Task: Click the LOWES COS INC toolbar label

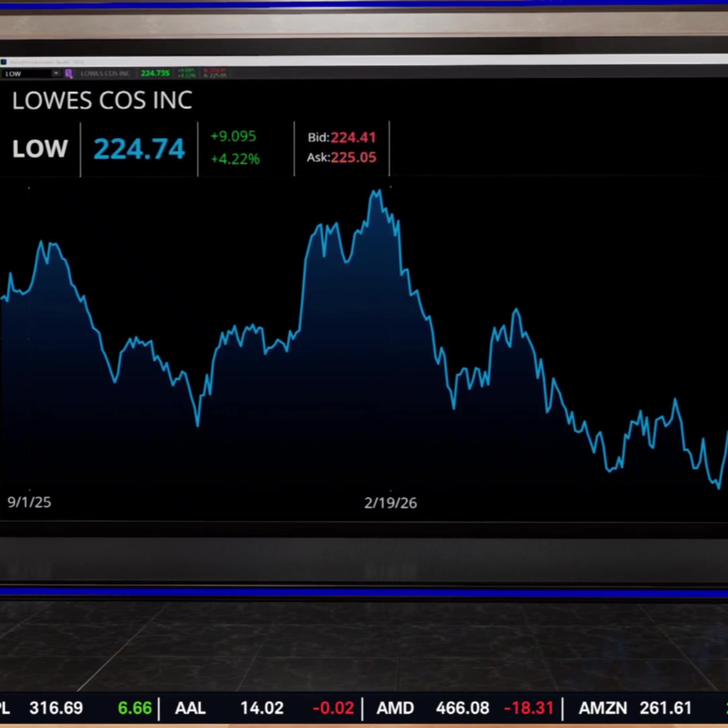Action: pyautogui.click(x=105, y=73)
